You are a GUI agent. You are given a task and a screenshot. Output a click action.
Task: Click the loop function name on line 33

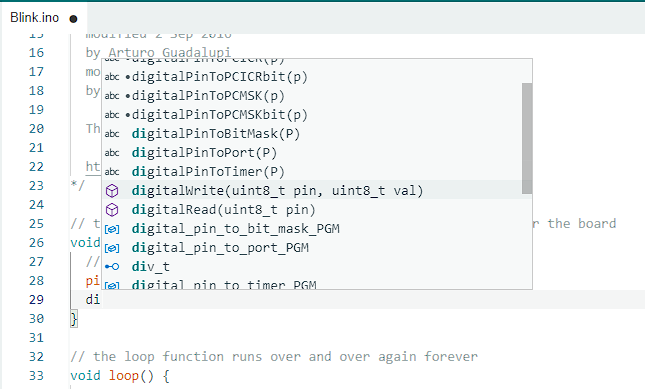tap(124, 375)
